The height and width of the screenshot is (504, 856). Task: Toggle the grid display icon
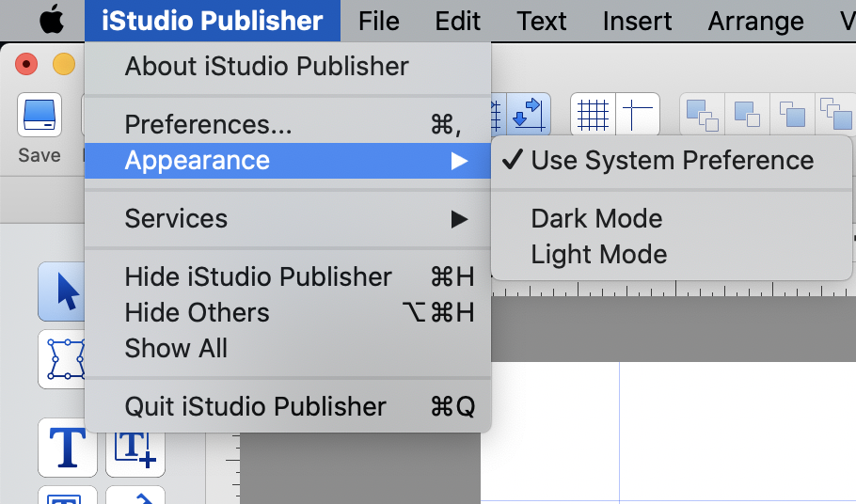coord(593,114)
